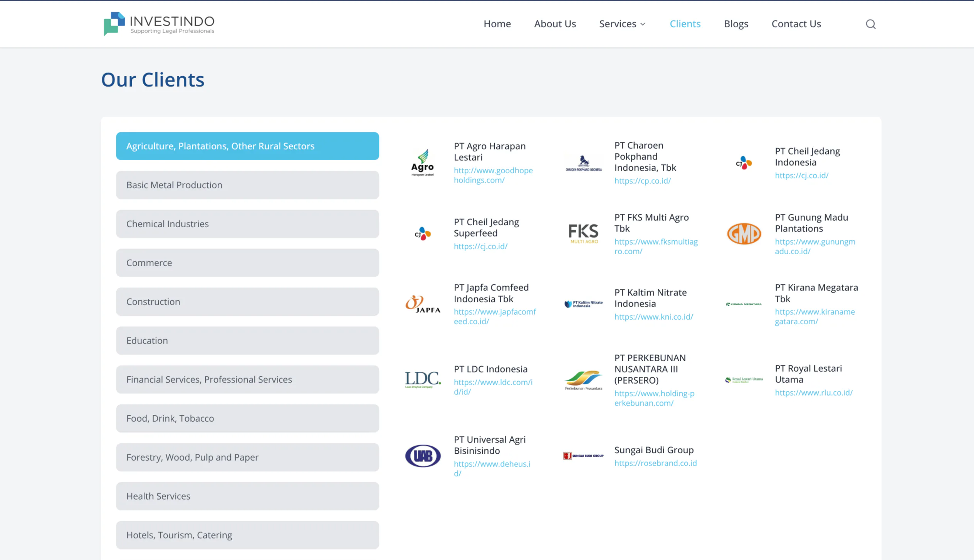The width and height of the screenshot is (974, 560).
Task: Open the https://rosebrand.co.id link
Action: pyautogui.click(x=655, y=463)
